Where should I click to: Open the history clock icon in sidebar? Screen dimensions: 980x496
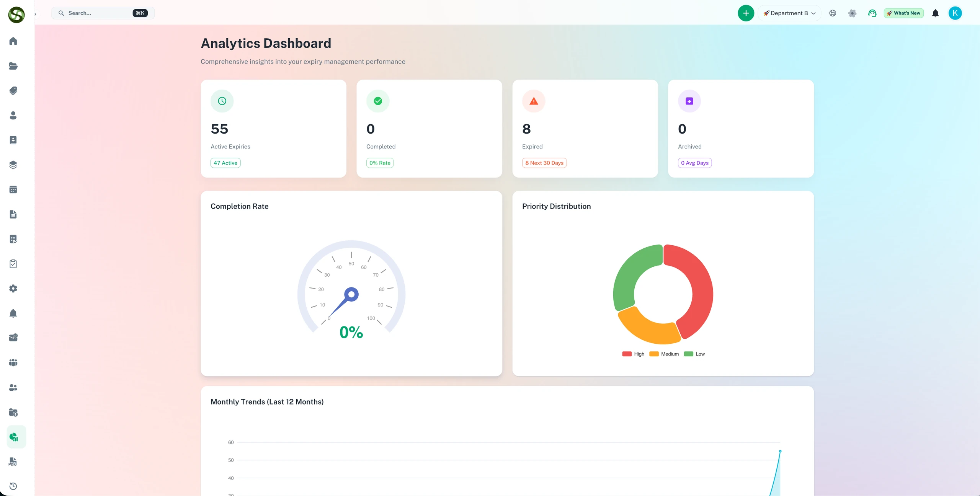13,486
